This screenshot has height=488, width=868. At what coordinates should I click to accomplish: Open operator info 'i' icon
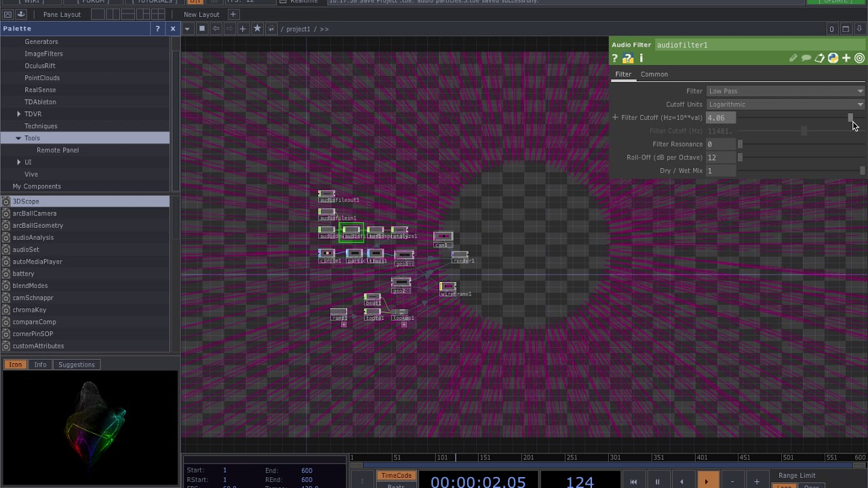[x=641, y=59]
